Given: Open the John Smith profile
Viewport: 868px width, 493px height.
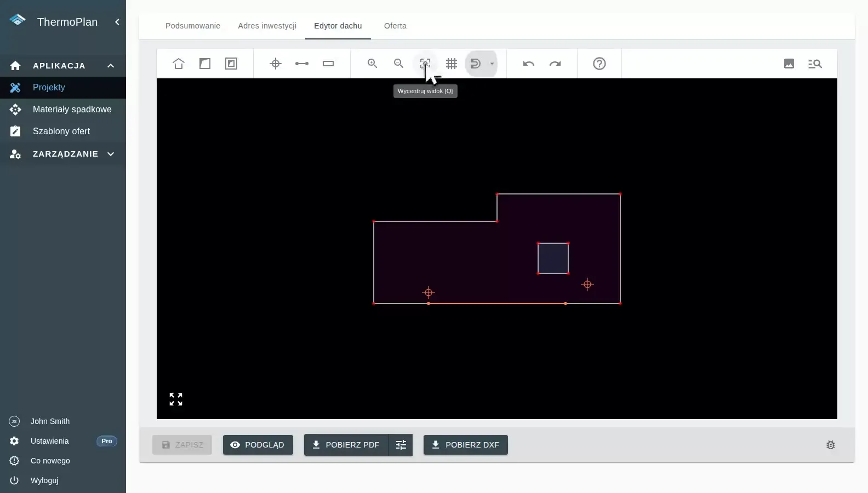Looking at the screenshot, I should (x=63, y=421).
